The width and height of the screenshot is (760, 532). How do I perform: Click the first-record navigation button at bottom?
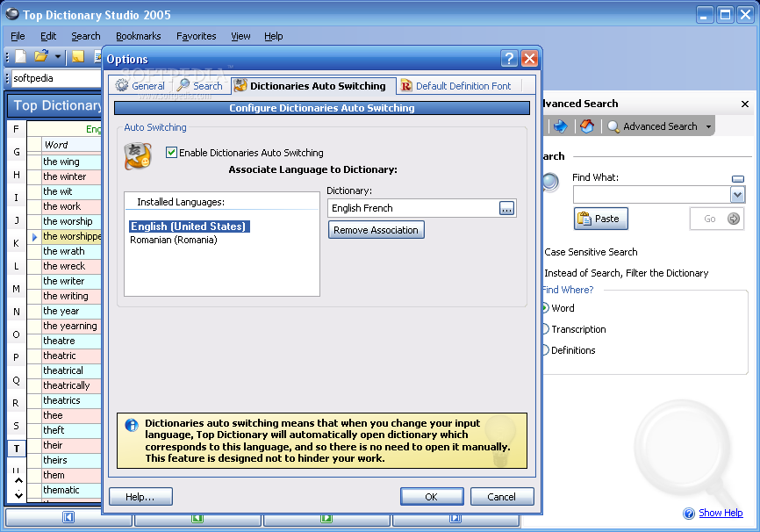point(68,518)
